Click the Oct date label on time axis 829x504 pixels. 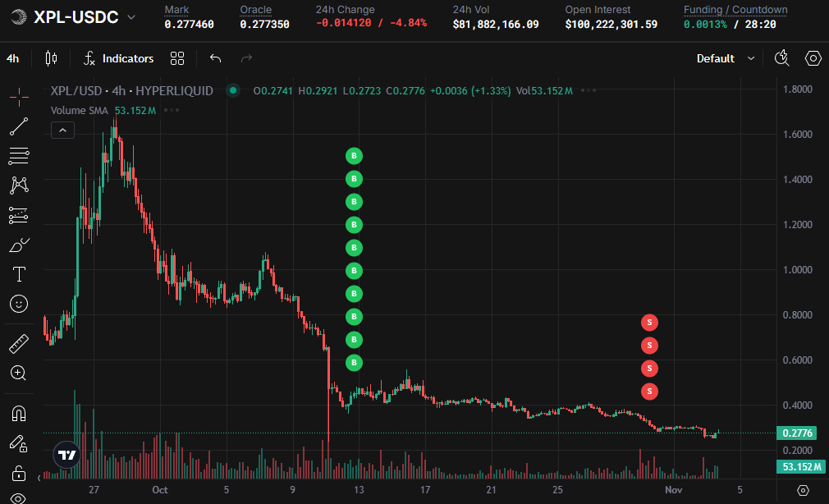[x=160, y=490]
